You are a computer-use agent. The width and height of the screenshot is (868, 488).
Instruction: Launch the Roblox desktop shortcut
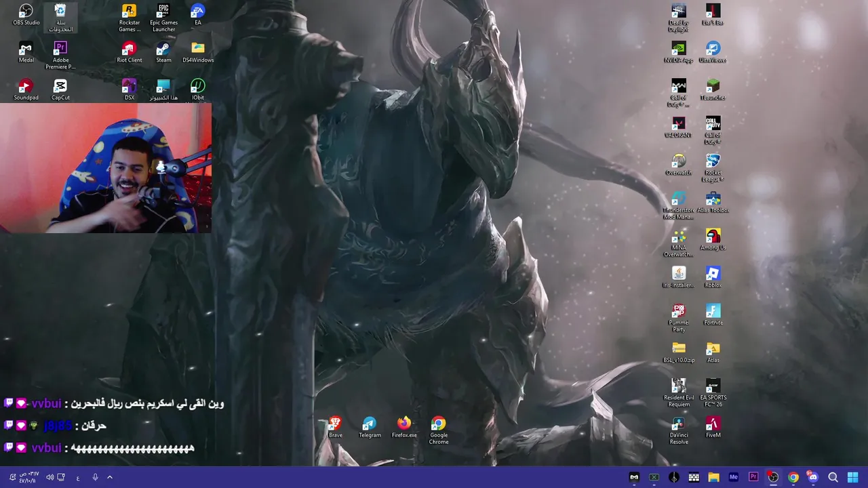[713, 277]
